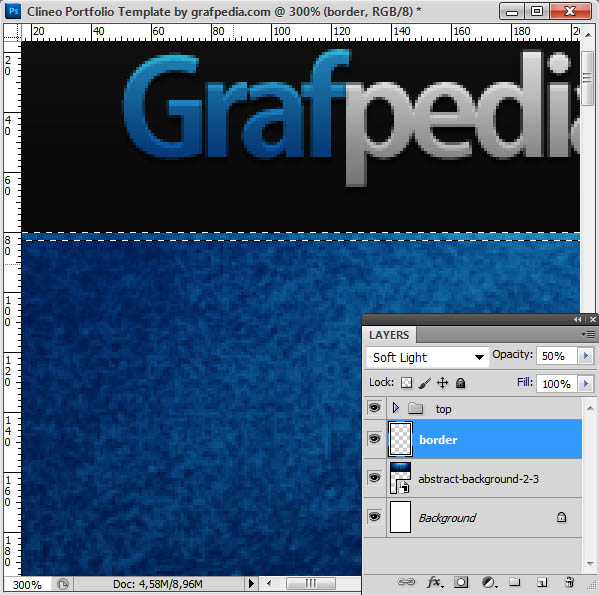Lock layer position
The height and width of the screenshot is (595, 599).
coord(442,383)
